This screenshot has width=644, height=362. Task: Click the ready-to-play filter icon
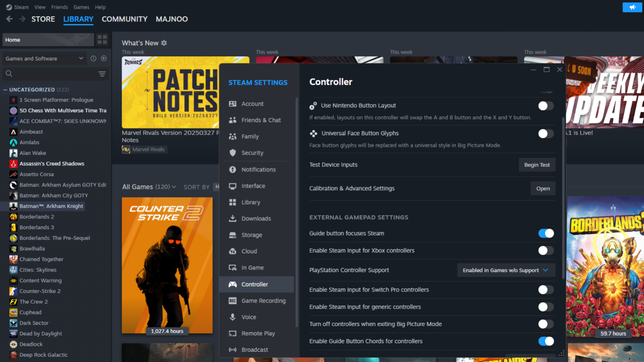[104, 58]
